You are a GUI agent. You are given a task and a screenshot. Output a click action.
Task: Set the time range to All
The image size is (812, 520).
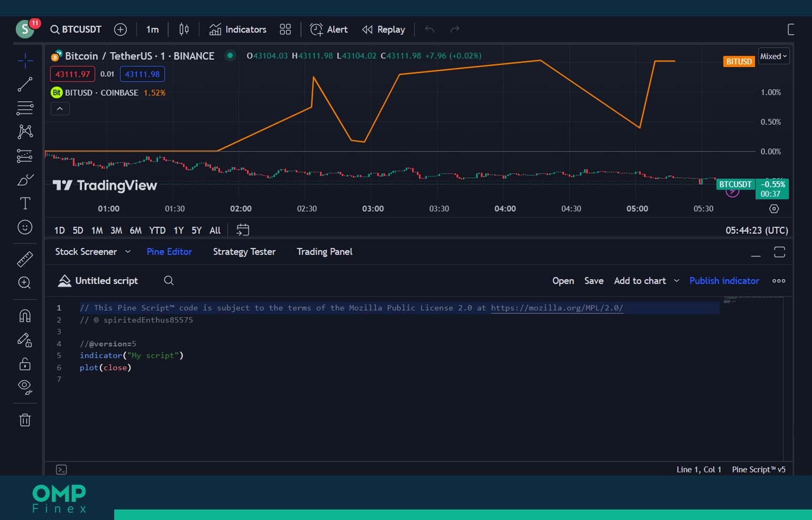pos(215,230)
